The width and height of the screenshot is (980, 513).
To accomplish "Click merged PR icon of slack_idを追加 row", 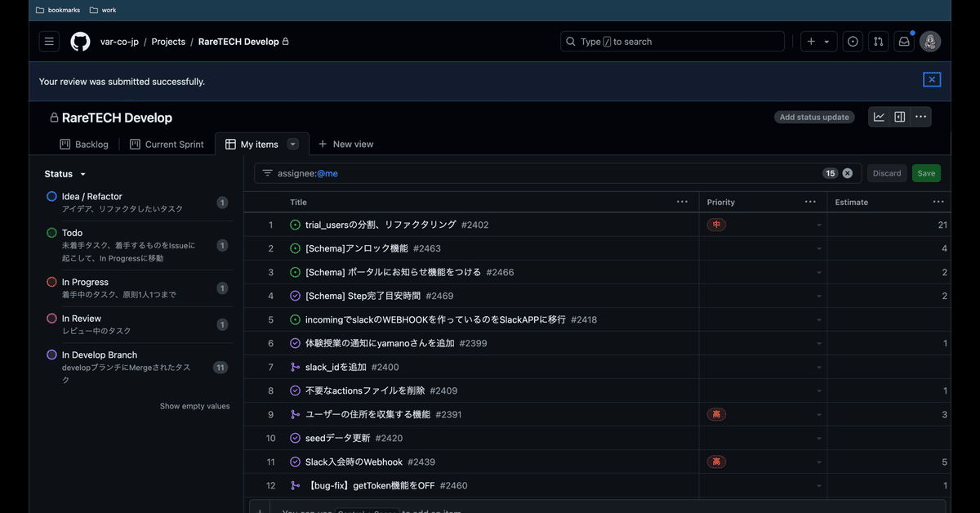I will point(295,367).
